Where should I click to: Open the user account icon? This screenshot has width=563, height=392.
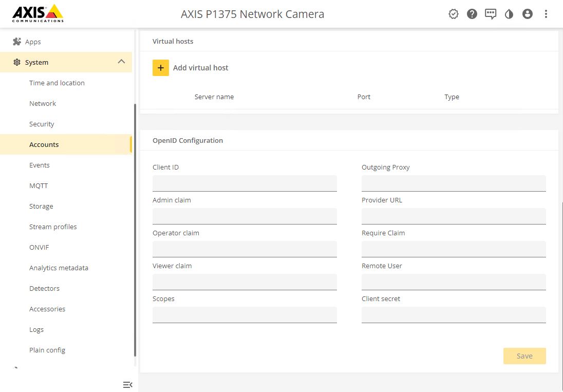[x=528, y=14]
